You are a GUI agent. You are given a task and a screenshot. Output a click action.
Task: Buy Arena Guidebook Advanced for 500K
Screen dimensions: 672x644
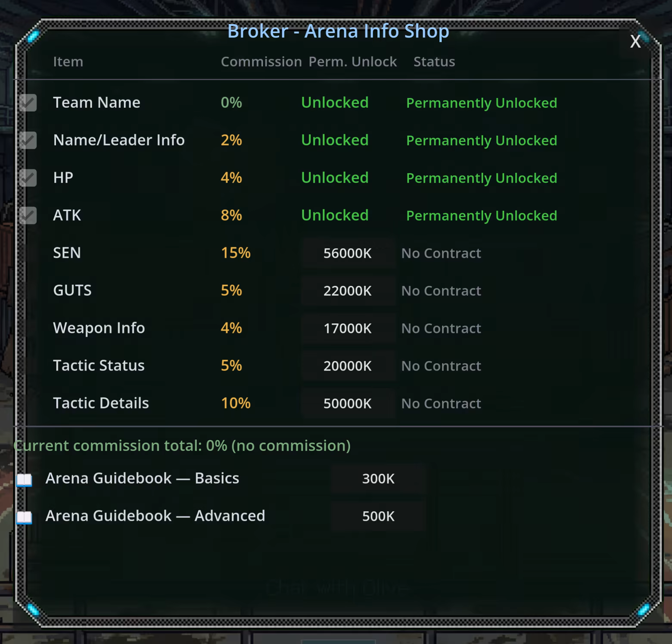pyautogui.click(x=378, y=516)
